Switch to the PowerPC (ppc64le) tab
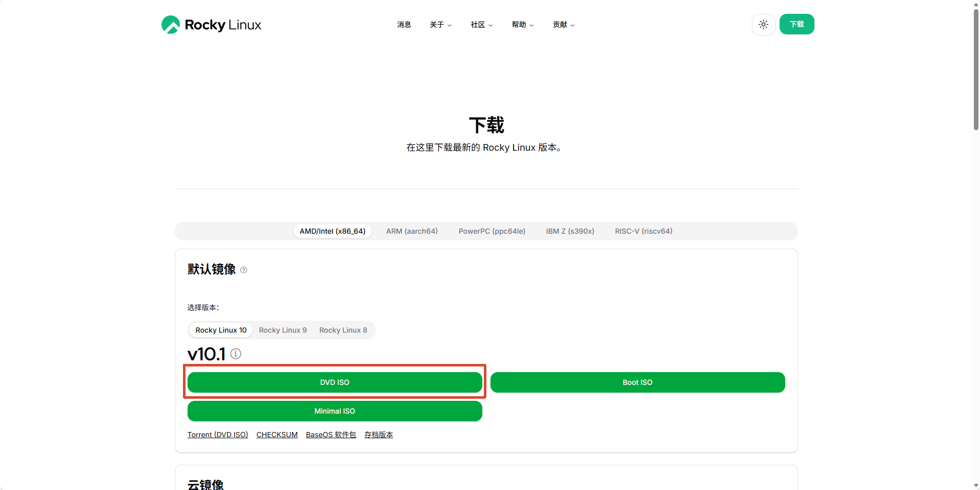The width and height of the screenshot is (980, 490). [x=492, y=231]
